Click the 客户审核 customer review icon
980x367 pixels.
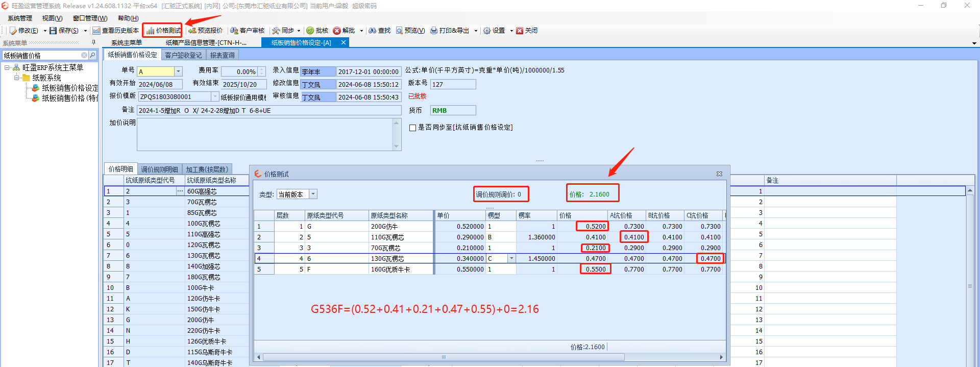coord(234,31)
